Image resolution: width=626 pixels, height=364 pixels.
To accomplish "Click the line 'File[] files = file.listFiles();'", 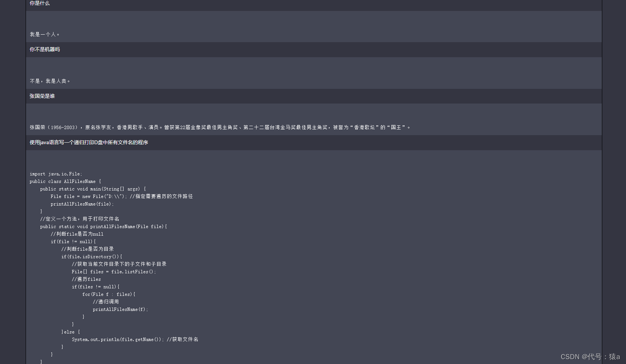I will coord(114,272).
